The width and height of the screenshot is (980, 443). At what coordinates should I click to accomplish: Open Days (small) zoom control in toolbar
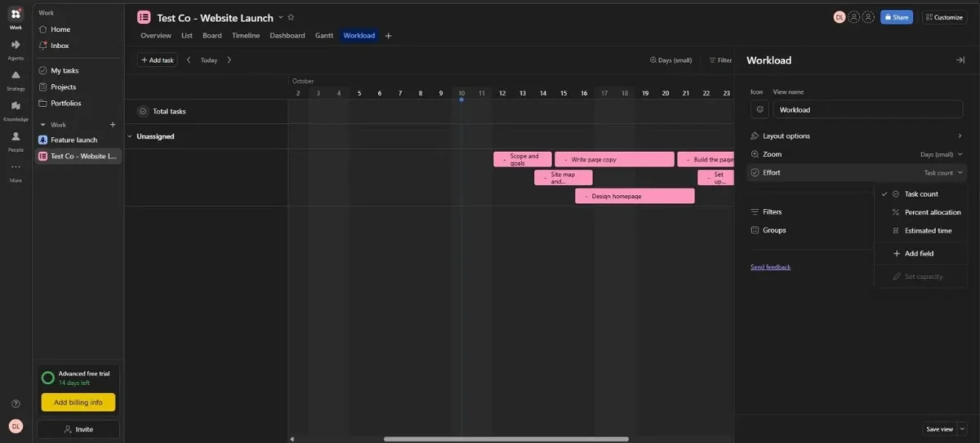pyautogui.click(x=670, y=60)
